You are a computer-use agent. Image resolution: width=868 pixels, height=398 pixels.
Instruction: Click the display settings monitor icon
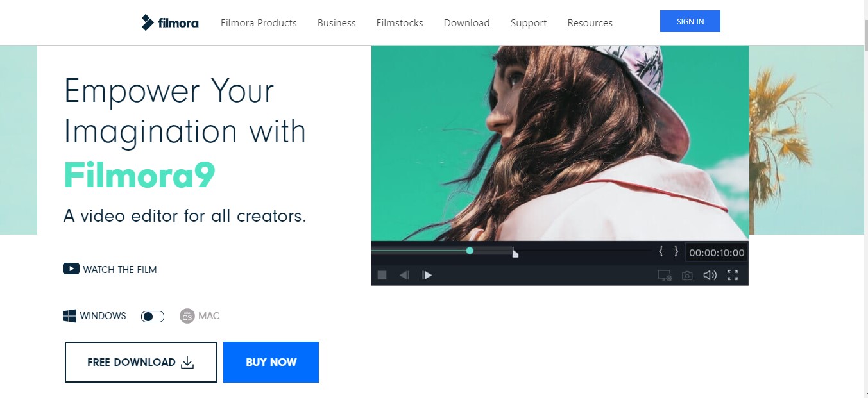[x=665, y=276]
